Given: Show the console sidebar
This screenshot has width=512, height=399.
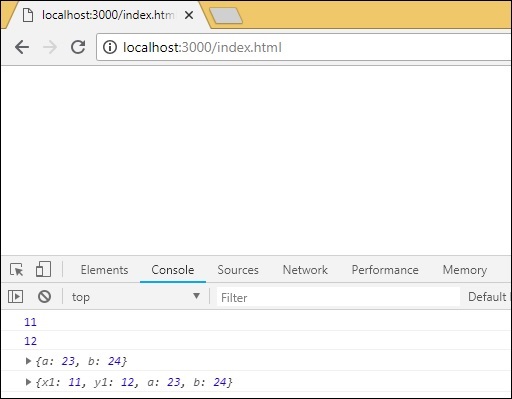Looking at the screenshot, I should coord(15,296).
